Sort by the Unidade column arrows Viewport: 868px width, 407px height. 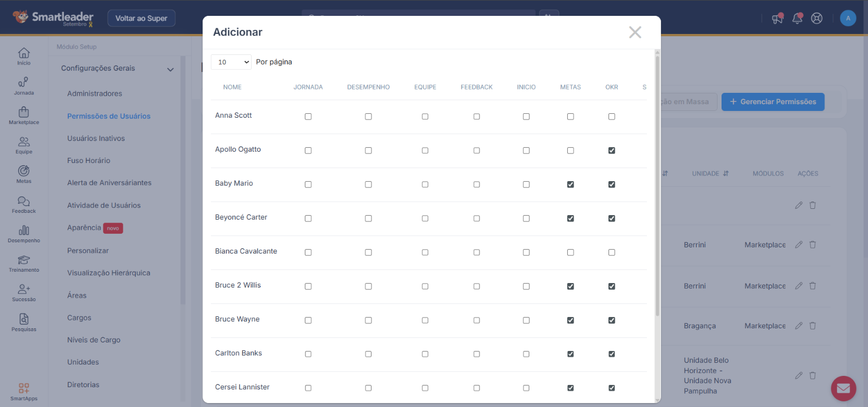pyautogui.click(x=726, y=174)
